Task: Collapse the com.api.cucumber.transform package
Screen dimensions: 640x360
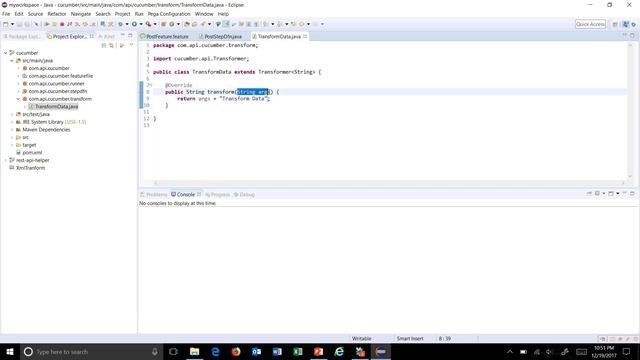Action: pyautogui.click(x=18, y=99)
